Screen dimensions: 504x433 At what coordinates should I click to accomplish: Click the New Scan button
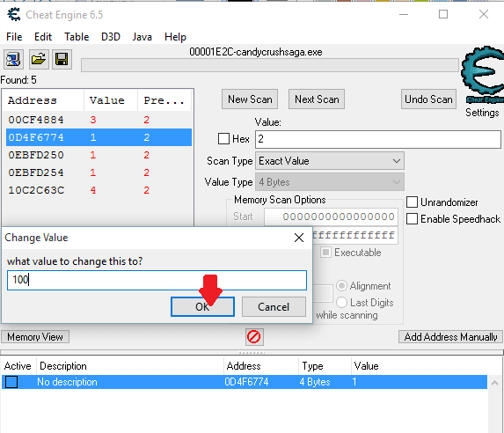250,99
